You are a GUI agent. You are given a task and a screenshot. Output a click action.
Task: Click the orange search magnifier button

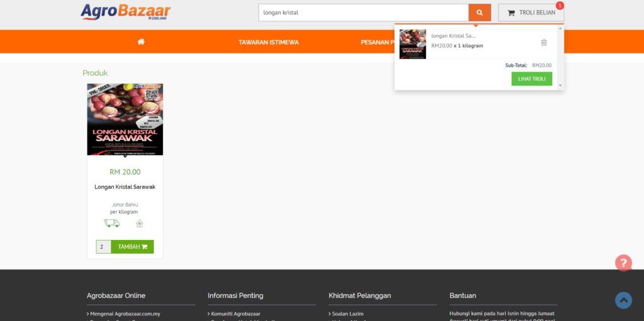click(479, 13)
